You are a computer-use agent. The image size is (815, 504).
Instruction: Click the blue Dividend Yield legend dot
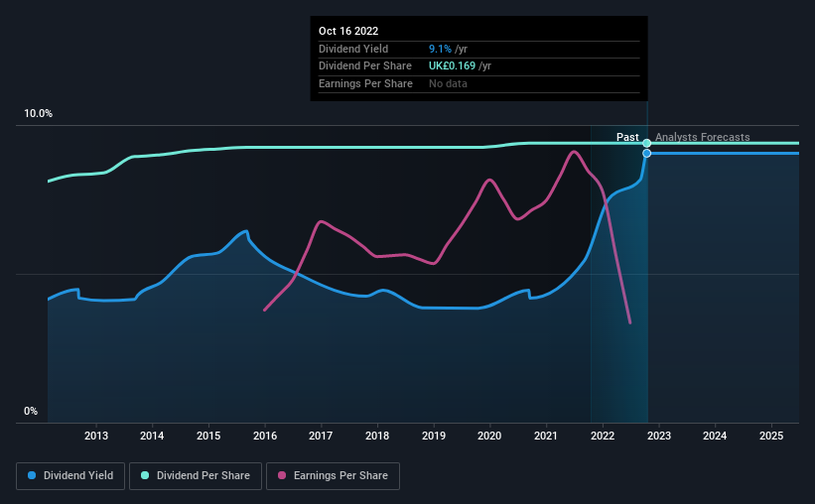click(x=32, y=475)
